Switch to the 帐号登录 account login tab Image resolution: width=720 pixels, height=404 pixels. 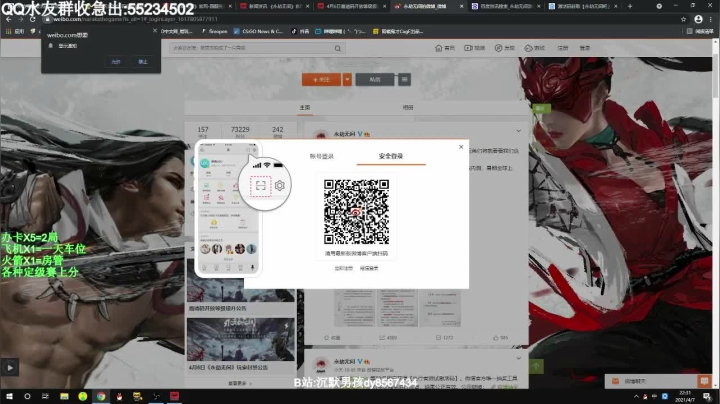321,156
